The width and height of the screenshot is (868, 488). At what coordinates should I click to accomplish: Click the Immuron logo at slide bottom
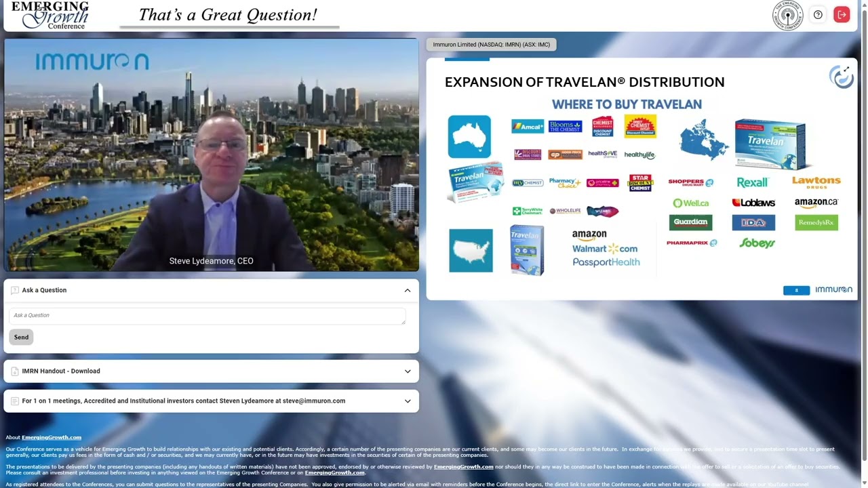coord(833,289)
